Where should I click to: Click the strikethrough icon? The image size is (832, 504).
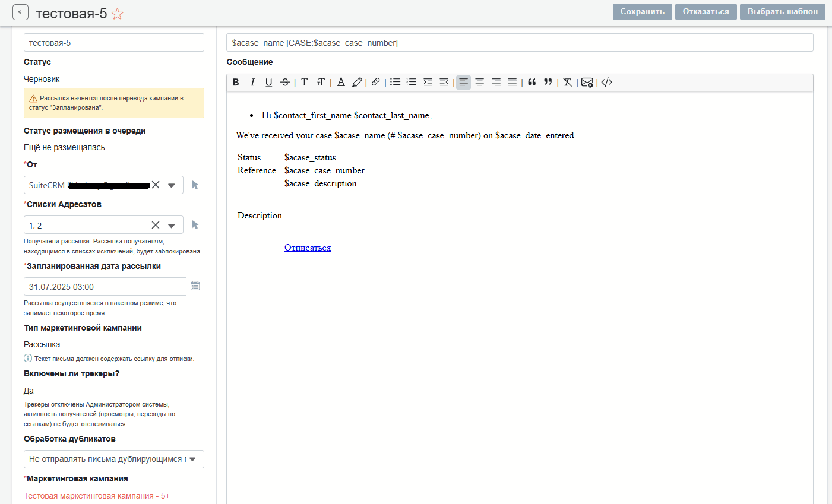point(285,83)
